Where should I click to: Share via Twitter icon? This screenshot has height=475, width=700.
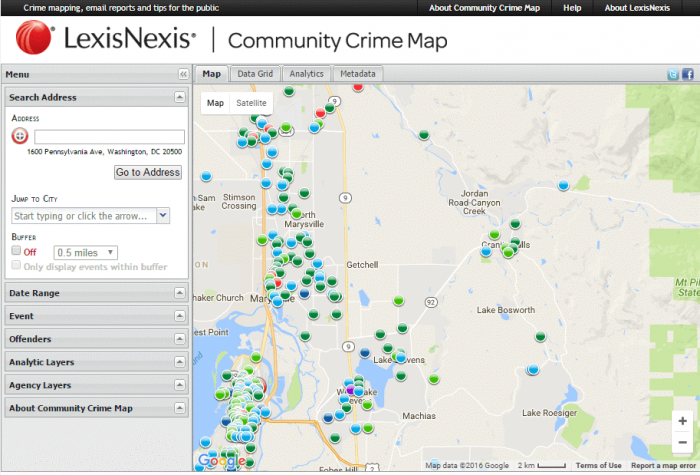pyautogui.click(x=673, y=74)
